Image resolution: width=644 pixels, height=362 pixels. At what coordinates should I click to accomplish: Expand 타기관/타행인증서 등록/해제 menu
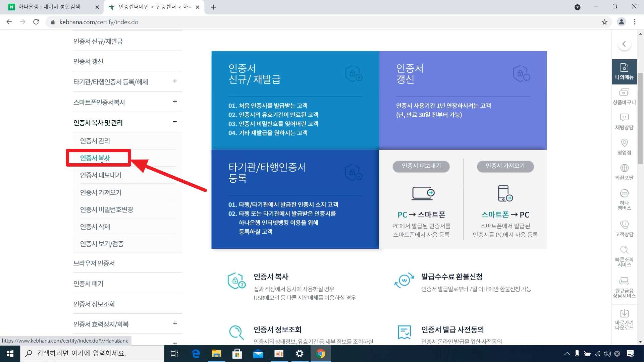point(175,81)
